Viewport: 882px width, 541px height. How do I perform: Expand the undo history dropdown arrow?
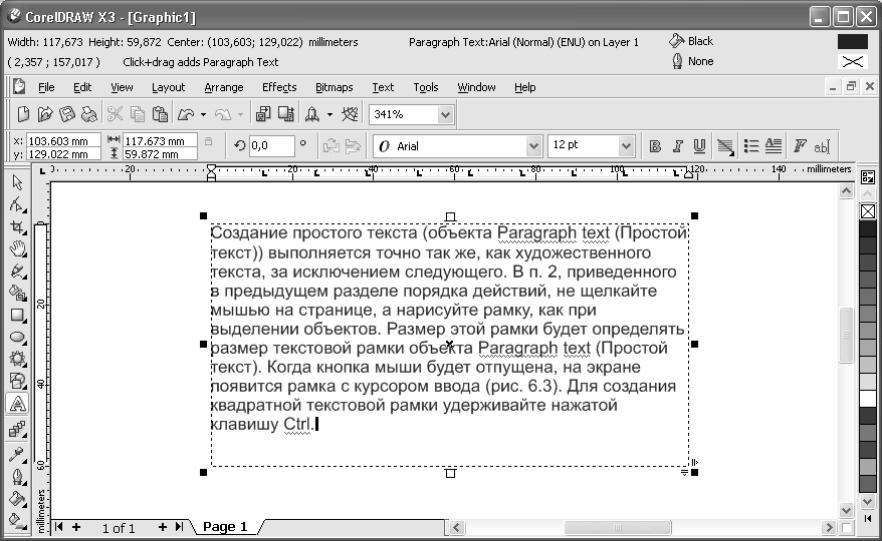(203, 115)
